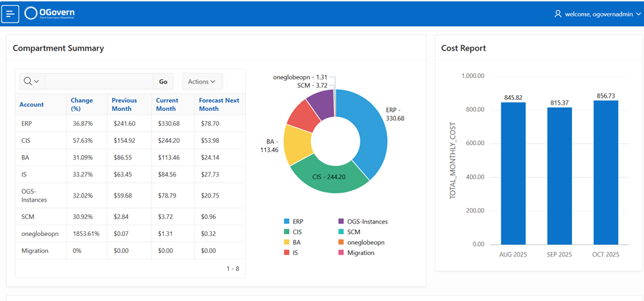This screenshot has width=644, height=301.
Task: Click the Previous Month column header
Action: point(124,105)
